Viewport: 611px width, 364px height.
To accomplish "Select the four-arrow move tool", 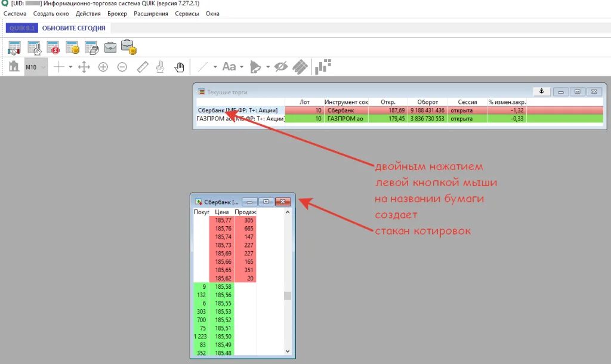I will (x=84, y=67).
